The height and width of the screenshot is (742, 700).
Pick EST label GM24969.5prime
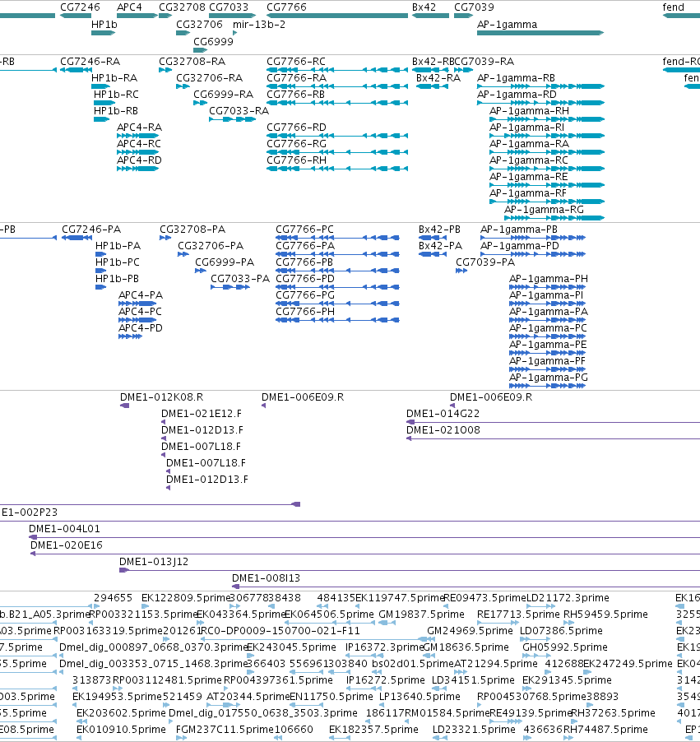(470, 631)
